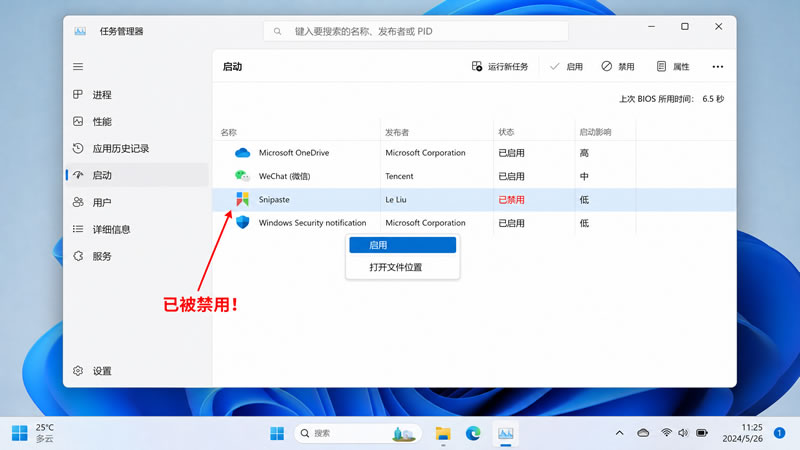This screenshot has height=450, width=800.
Task: Click the battery status icon
Action: pyautogui.click(x=702, y=433)
